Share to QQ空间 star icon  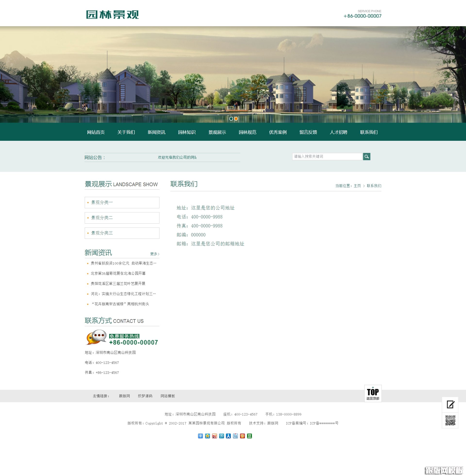pos(208,436)
